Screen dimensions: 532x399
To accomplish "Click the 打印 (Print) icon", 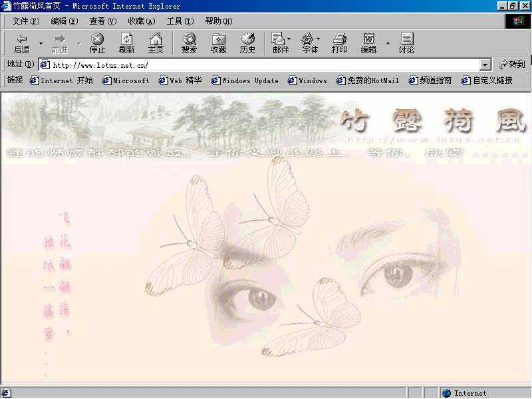I will tap(339, 42).
